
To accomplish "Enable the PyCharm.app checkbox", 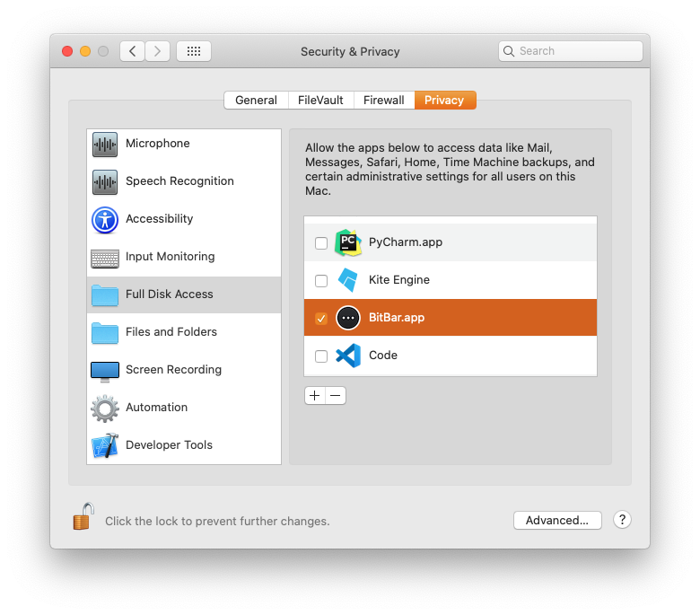I will (321, 243).
